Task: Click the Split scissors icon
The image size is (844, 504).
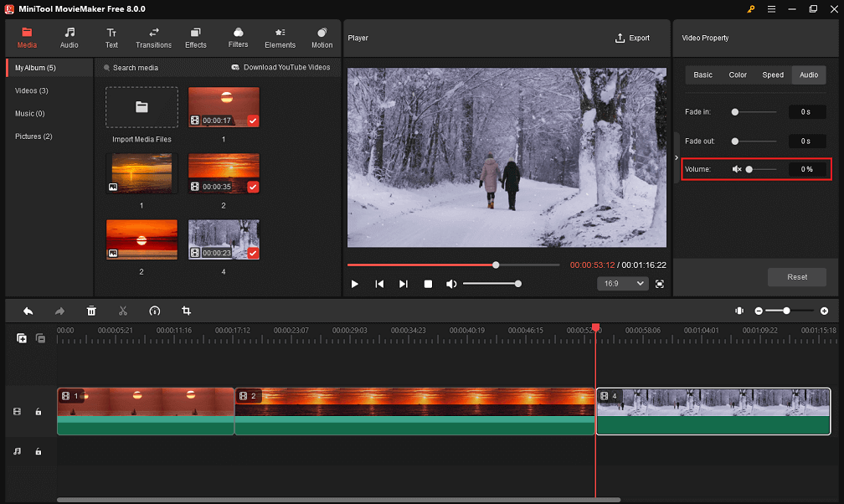Action: [x=123, y=311]
